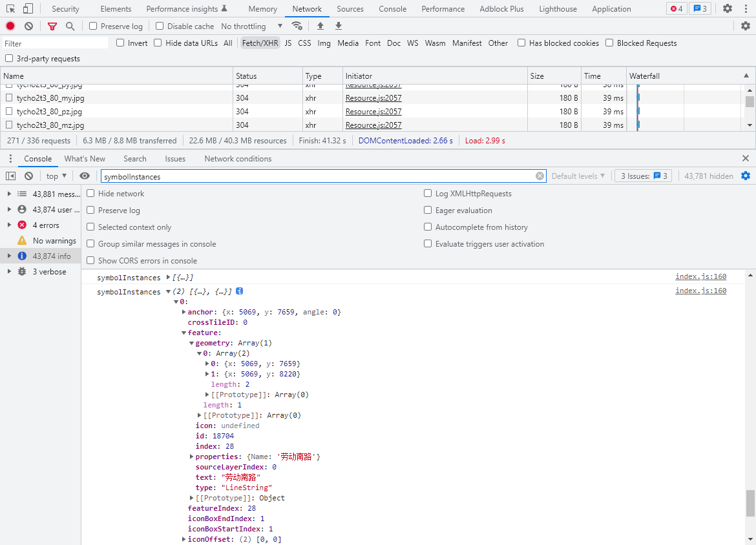Open the DevTools three-dot customize menu
756x545 pixels.
[746, 8]
